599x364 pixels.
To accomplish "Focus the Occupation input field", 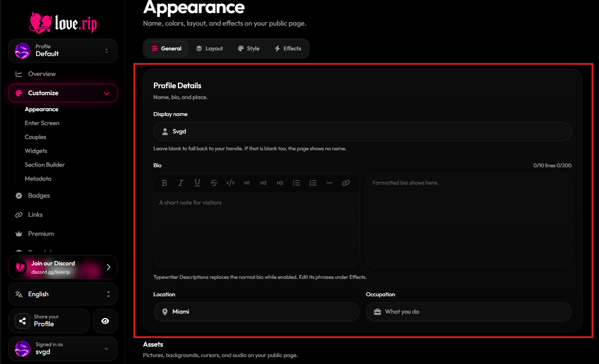I will point(469,311).
